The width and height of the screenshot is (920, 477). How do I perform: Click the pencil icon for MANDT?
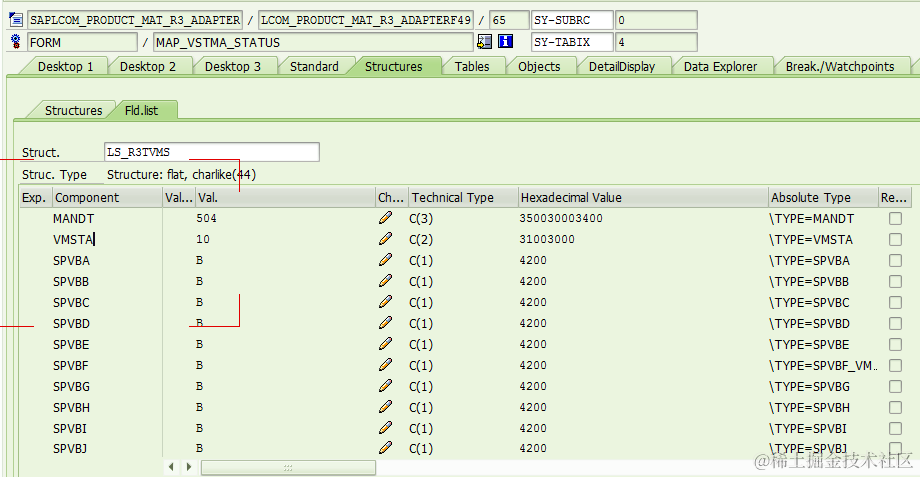(x=385, y=218)
